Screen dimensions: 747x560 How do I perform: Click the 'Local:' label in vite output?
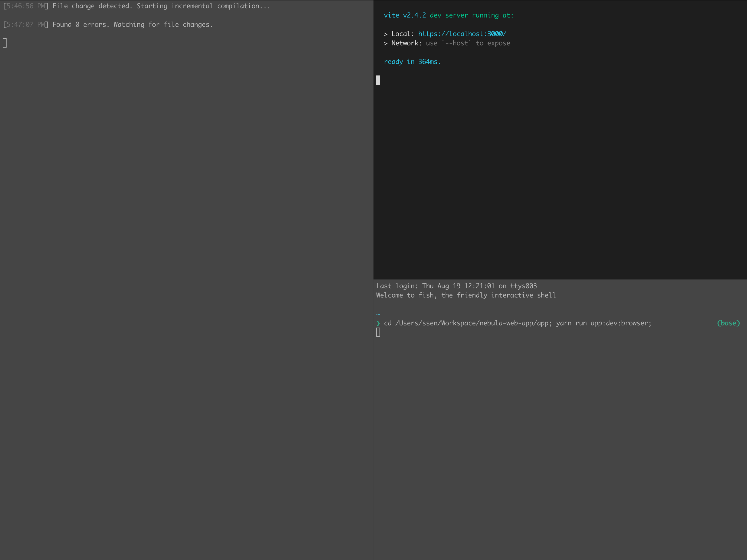coord(402,34)
